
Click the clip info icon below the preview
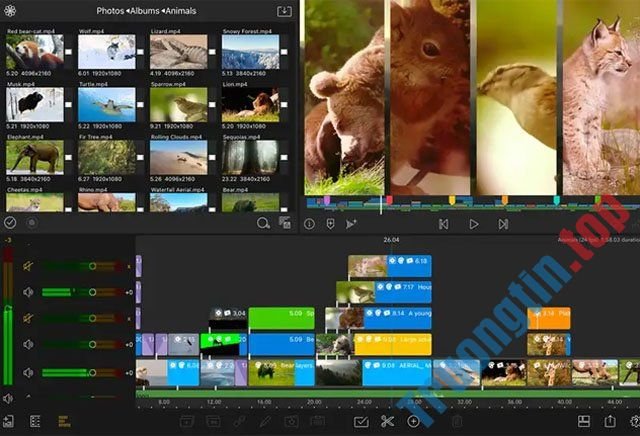click(x=309, y=224)
